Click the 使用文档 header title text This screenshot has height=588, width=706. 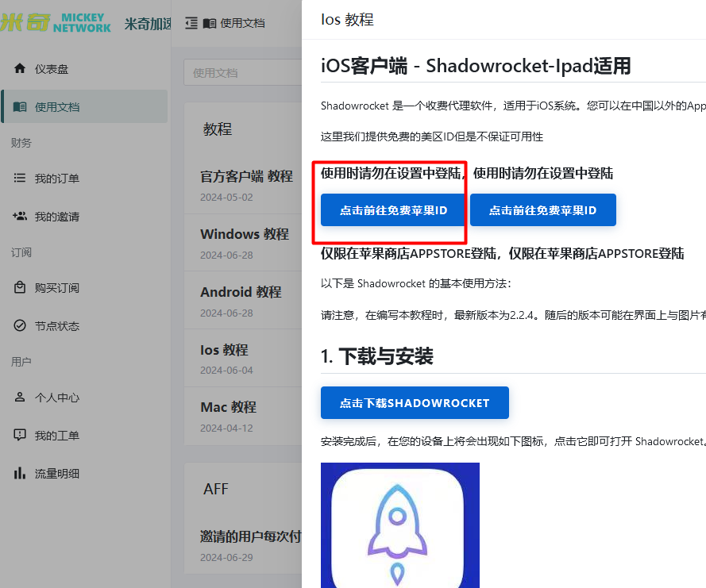[242, 23]
